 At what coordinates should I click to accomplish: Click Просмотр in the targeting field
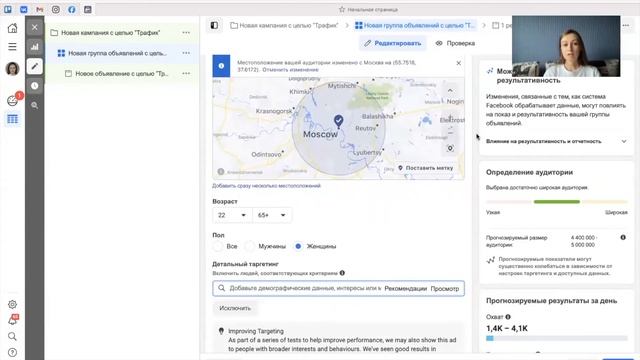click(445, 289)
